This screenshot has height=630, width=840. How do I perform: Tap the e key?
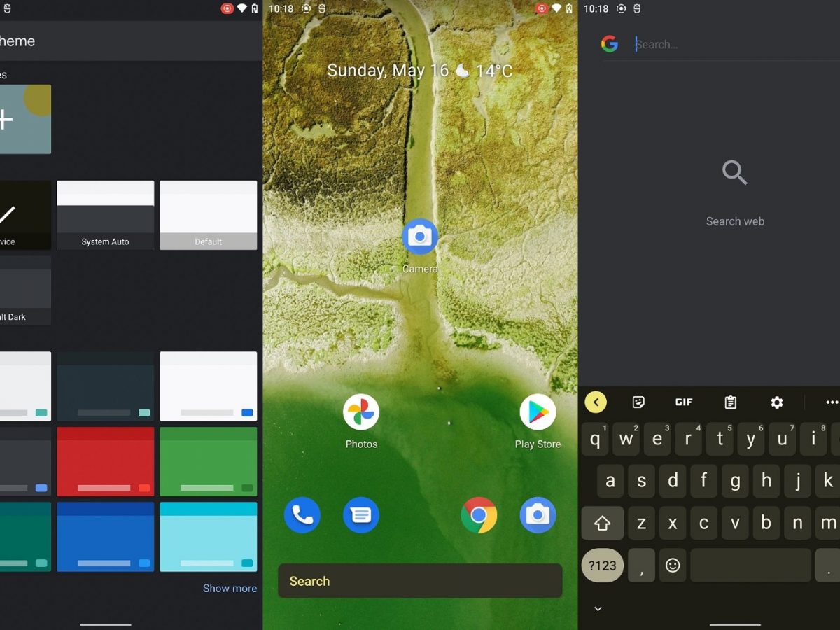point(657,440)
